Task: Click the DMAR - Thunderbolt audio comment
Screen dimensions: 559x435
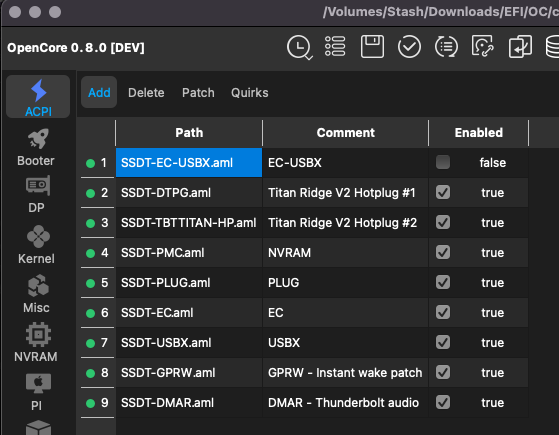Action: 345,402
